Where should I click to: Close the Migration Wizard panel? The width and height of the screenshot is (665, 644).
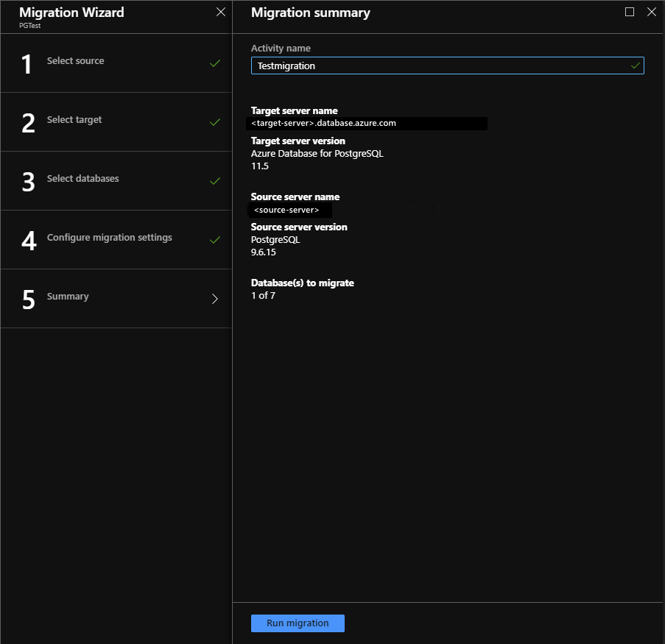(x=221, y=12)
